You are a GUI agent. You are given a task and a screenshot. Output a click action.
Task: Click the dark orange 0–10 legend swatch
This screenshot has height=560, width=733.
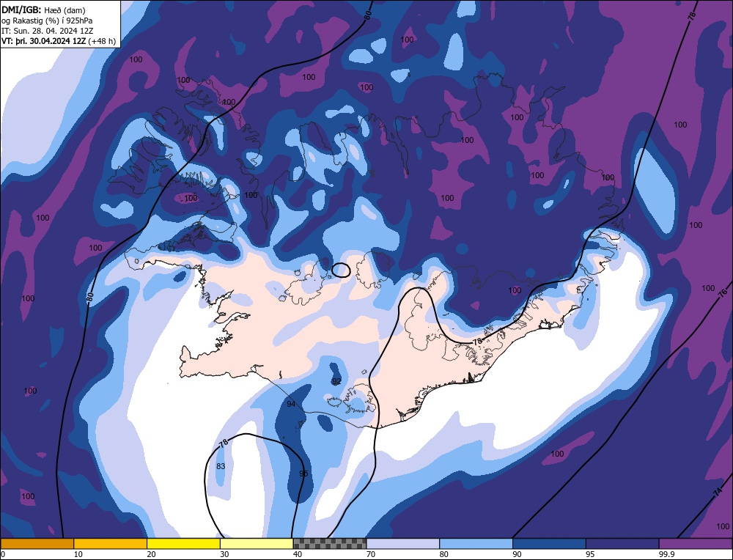[x=37, y=543]
